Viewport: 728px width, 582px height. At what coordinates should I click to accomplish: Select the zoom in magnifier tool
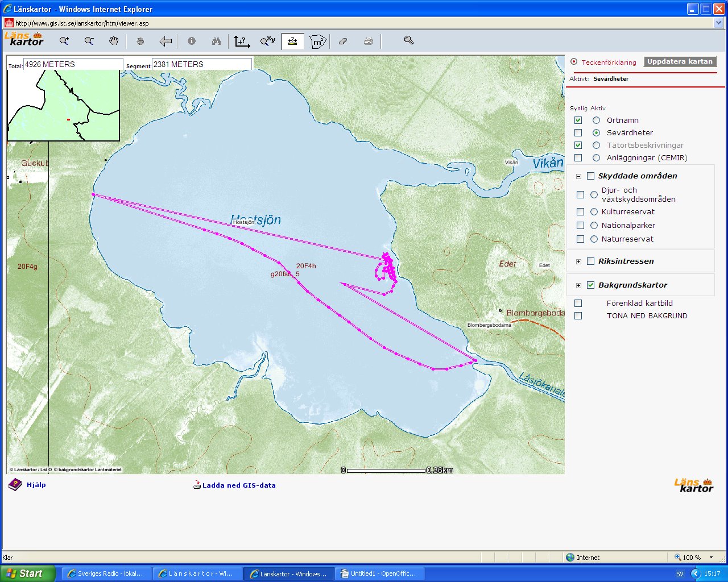click(x=64, y=41)
